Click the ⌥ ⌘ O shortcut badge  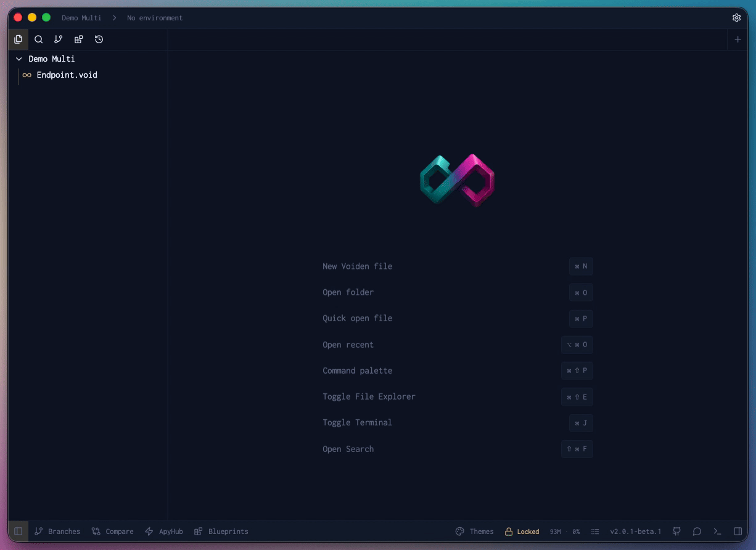coord(577,345)
